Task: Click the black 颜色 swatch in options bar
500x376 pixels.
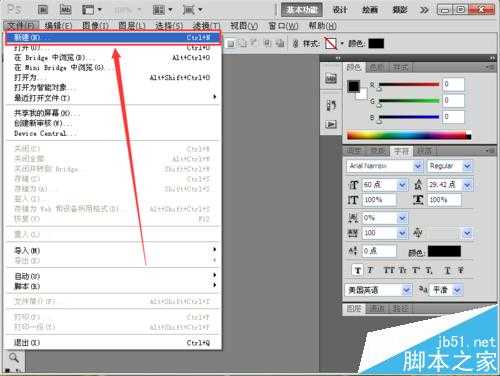Action: [376, 43]
